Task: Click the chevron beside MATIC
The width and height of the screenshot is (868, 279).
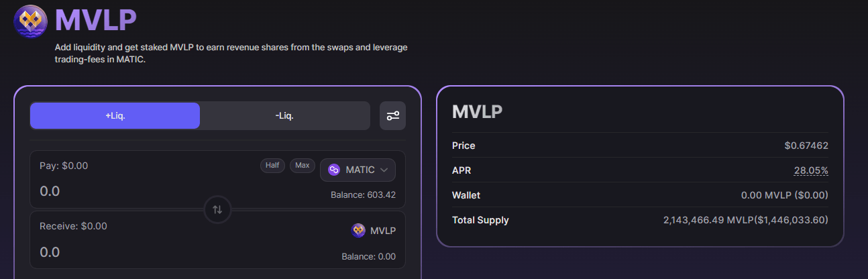Action: 384,170
